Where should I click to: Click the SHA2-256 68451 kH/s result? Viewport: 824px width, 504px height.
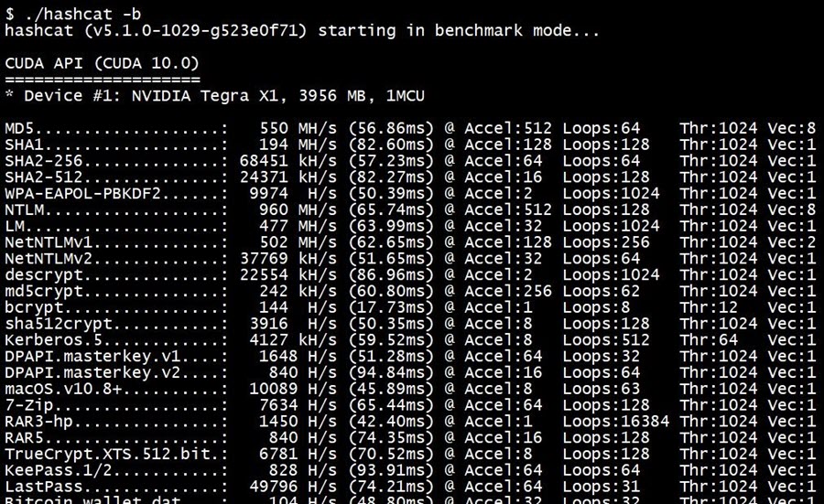coord(288,161)
